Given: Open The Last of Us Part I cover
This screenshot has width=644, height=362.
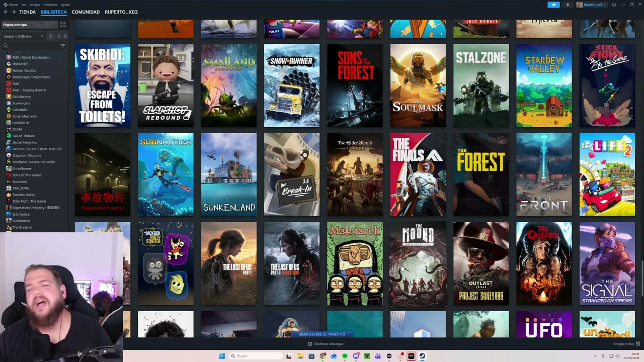Looking at the screenshot, I should [x=229, y=263].
